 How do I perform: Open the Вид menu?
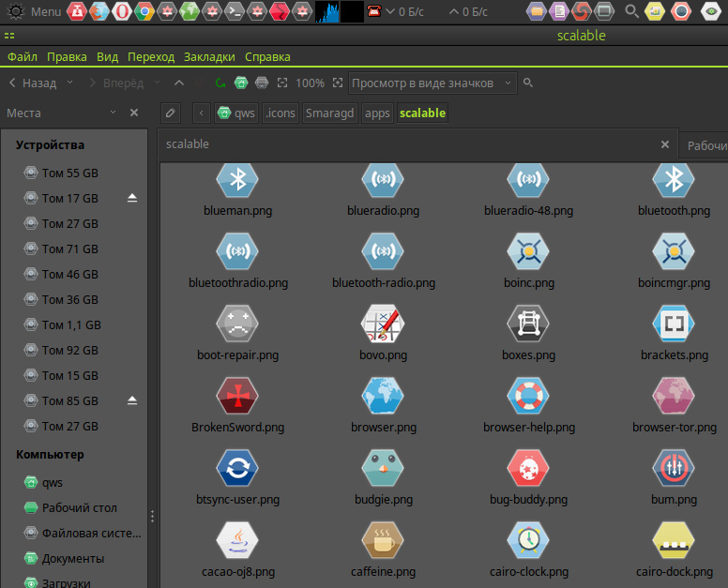(107, 57)
